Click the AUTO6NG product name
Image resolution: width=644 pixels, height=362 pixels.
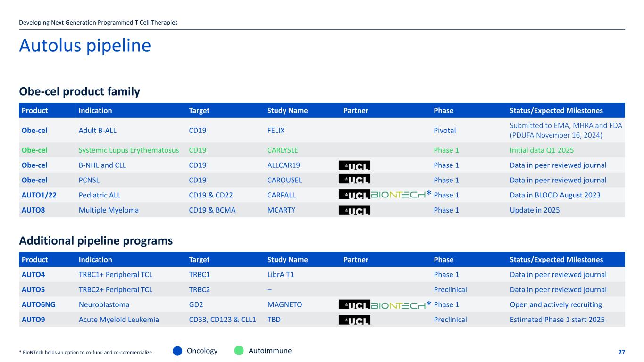[39, 304]
